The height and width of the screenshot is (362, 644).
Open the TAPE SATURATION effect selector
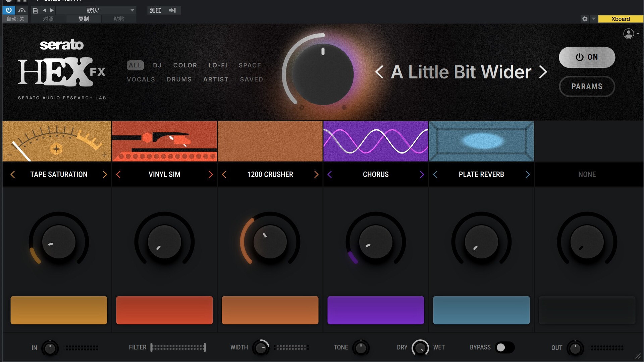59,174
